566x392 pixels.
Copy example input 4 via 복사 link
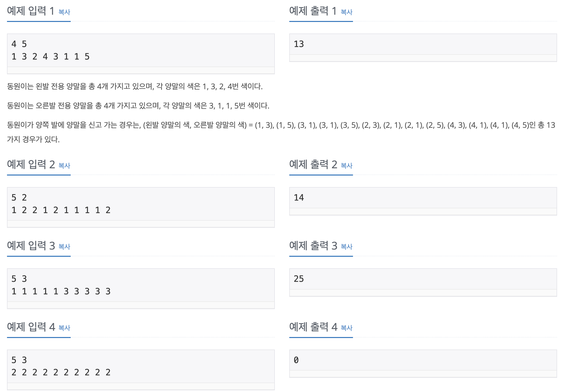[x=64, y=328]
